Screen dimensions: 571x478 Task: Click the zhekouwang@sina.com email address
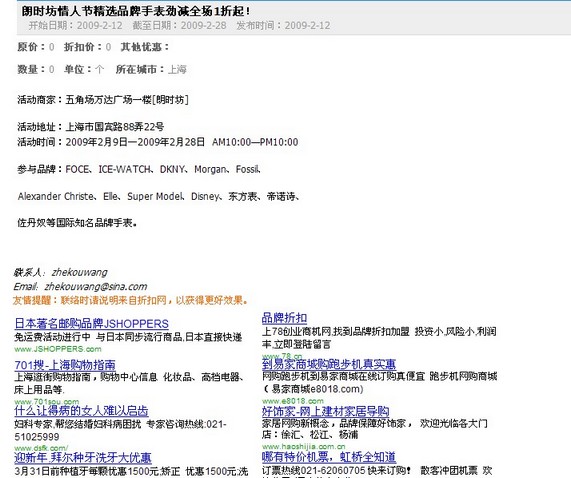[x=96, y=287]
